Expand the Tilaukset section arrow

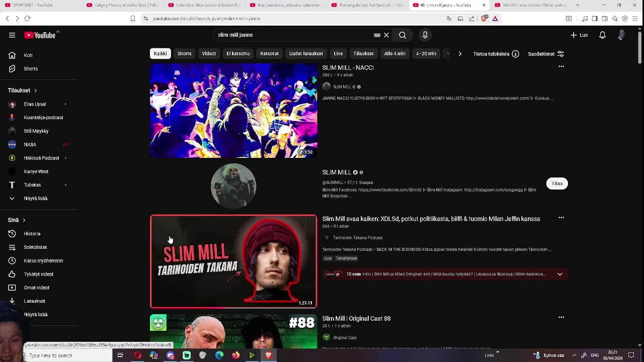[x=35, y=90]
